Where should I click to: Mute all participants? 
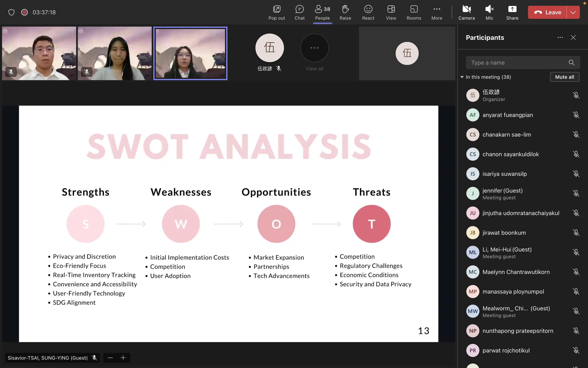(x=565, y=77)
